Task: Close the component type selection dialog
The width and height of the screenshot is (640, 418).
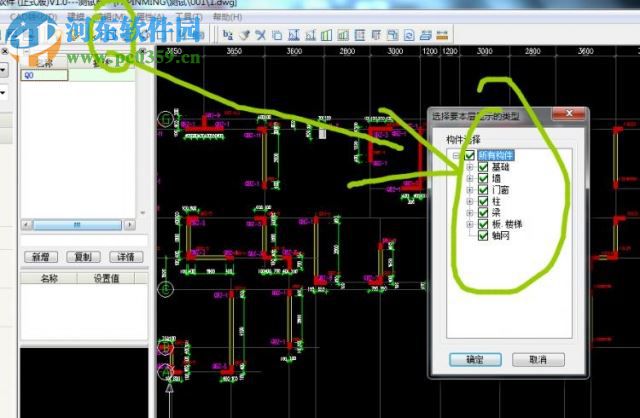Action: [569, 113]
